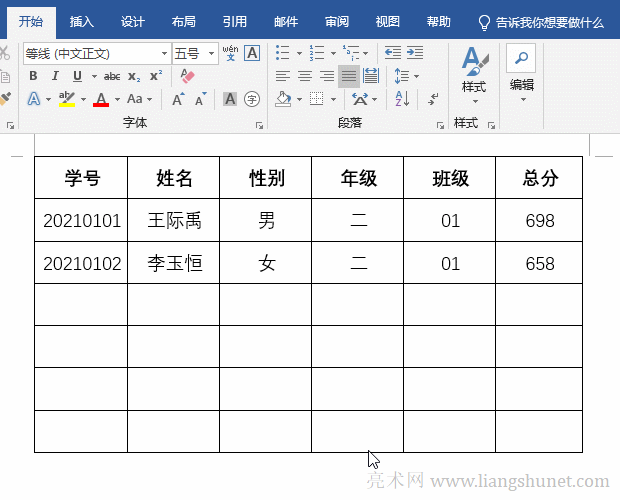Toggle Bold formatting
The image size is (620, 500).
pos(33,76)
